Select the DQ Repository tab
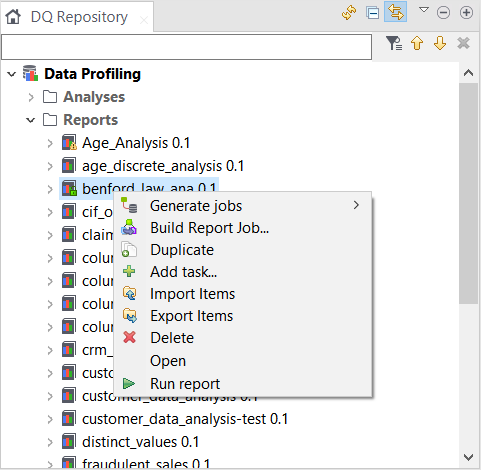The height and width of the screenshot is (470, 481). point(77,17)
